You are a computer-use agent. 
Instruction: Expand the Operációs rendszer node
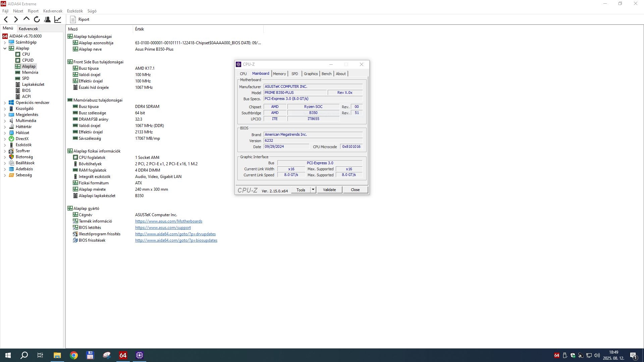pyautogui.click(x=5, y=103)
